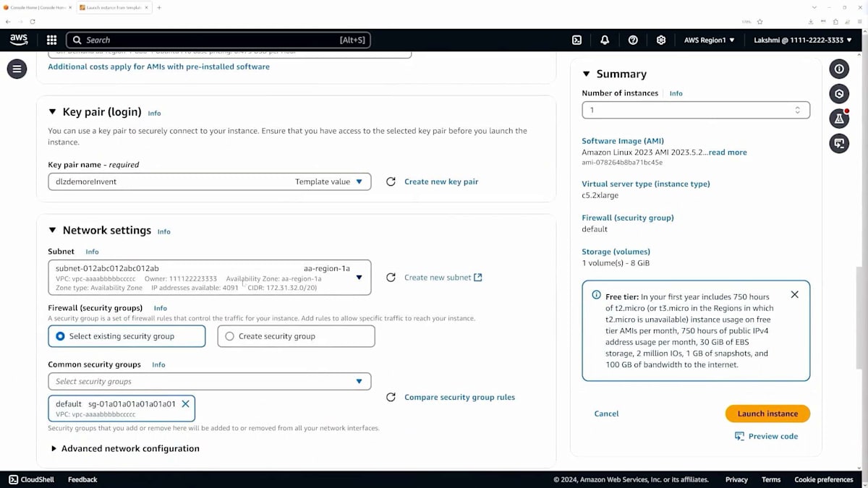
Task: Reload the browser page
Action: pyautogui.click(x=33, y=22)
